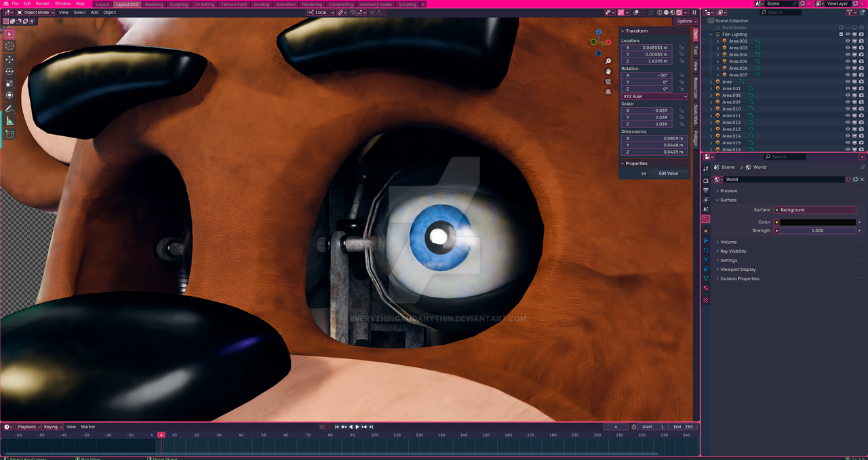Screen dimensions: 868x460
Task: Select the Add Cube tool
Action: coord(9,134)
